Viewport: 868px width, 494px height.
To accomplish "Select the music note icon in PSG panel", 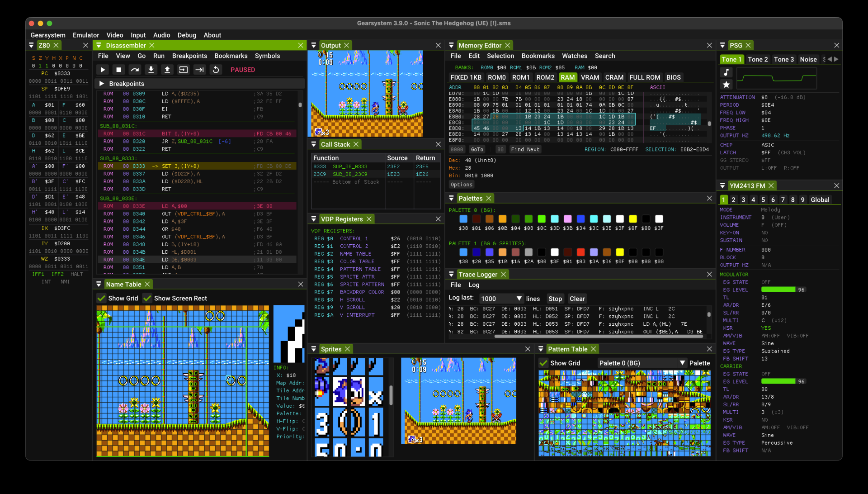I will pos(726,72).
